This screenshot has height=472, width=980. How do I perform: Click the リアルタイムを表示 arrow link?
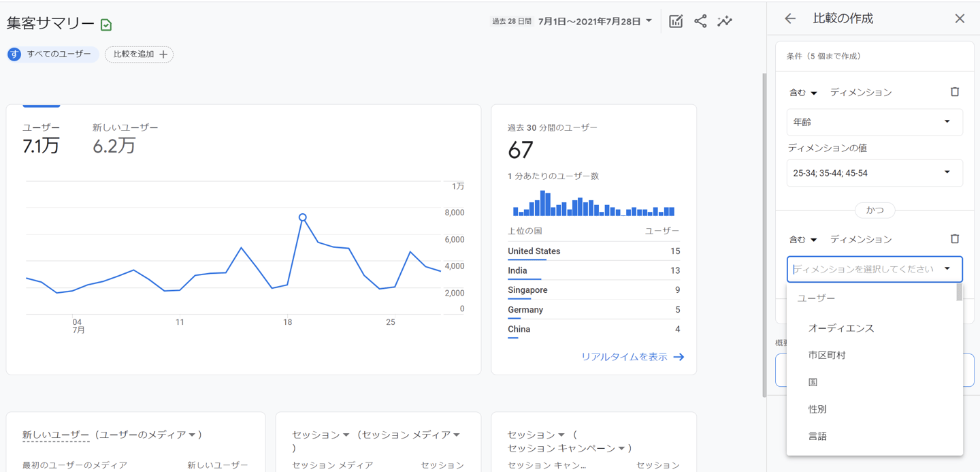point(632,357)
